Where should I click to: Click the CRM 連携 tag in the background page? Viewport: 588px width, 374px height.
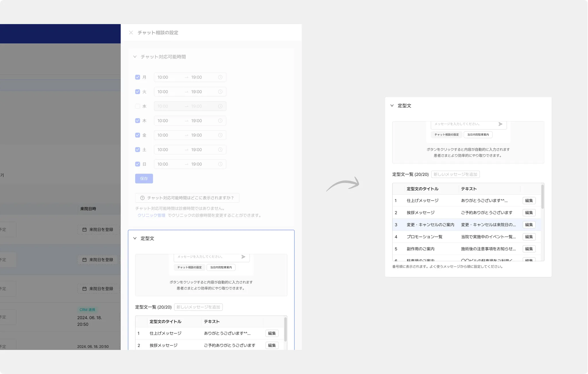(87, 310)
